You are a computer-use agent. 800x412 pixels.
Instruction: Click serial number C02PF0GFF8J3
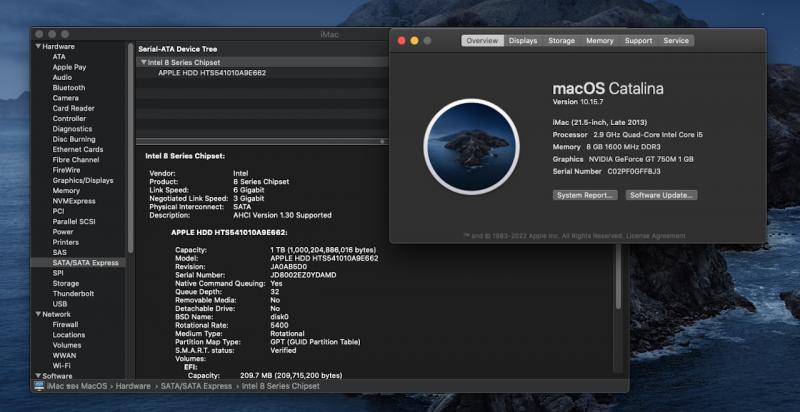click(x=634, y=172)
